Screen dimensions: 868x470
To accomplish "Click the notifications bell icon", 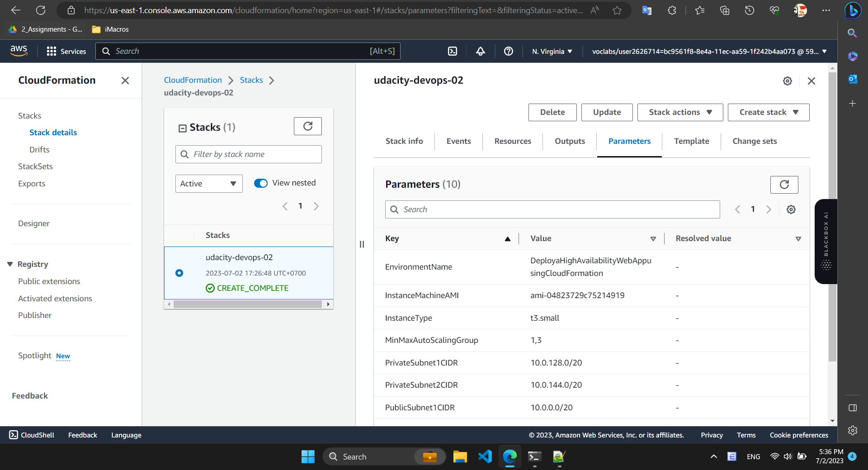I will [x=480, y=51].
